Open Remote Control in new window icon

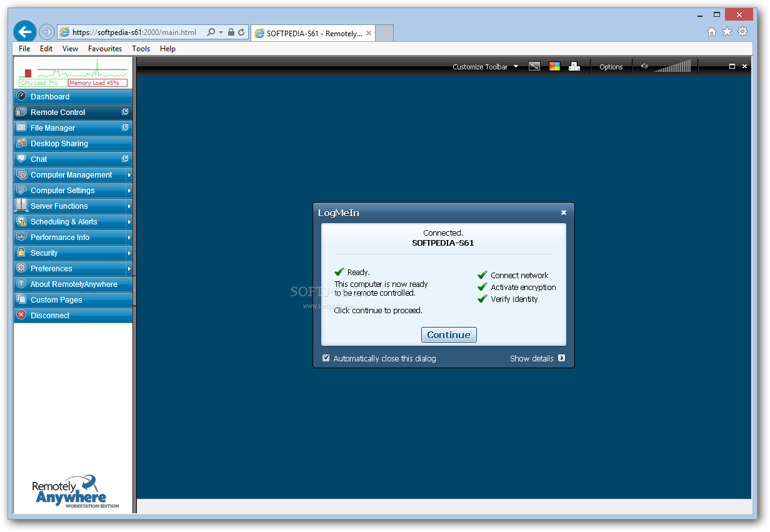(125, 112)
